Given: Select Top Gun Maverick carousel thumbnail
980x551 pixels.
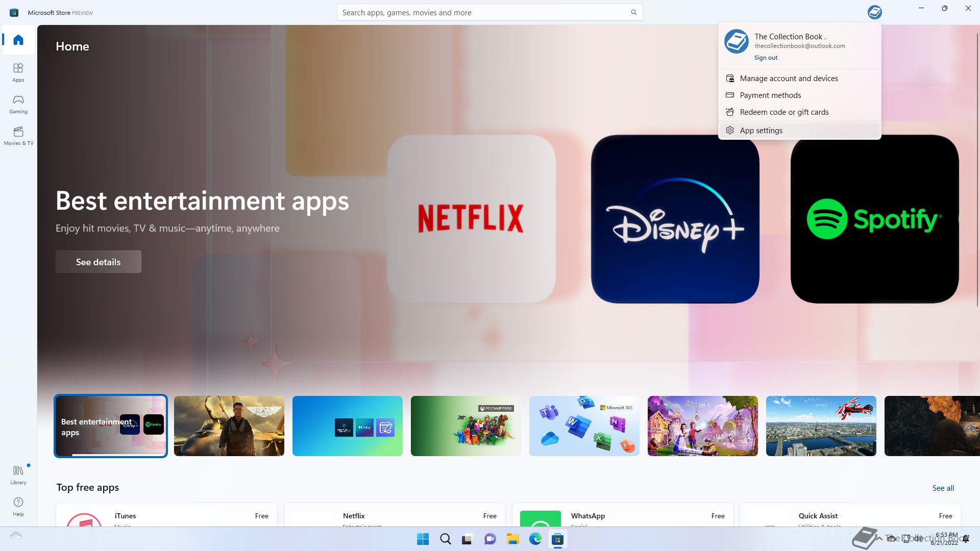Looking at the screenshot, I should click(229, 426).
